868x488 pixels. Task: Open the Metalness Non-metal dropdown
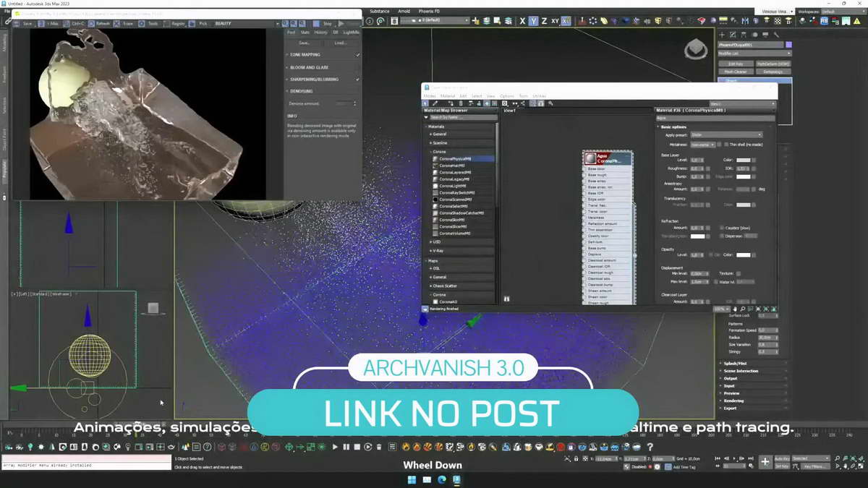(x=702, y=145)
